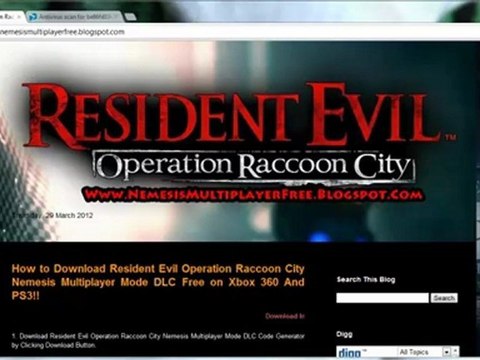Click the 'Search This Blog' heading
Screen dimensions: 480x360
click(x=366, y=279)
